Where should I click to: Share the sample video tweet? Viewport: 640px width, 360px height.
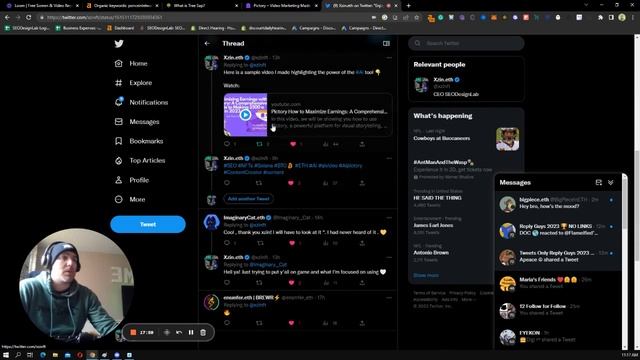tap(362, 144)
